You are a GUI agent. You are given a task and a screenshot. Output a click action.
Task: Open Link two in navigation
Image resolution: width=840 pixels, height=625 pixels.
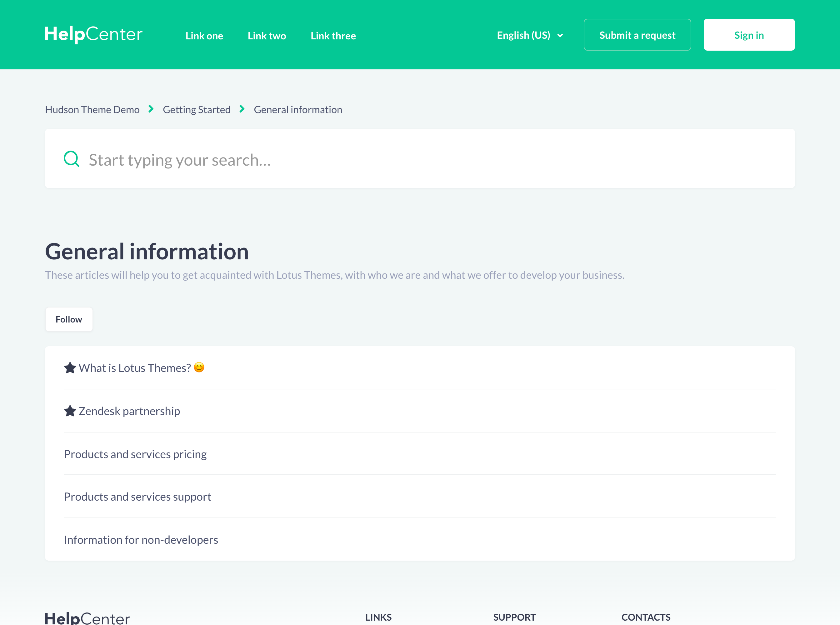(x=267, y=36)
